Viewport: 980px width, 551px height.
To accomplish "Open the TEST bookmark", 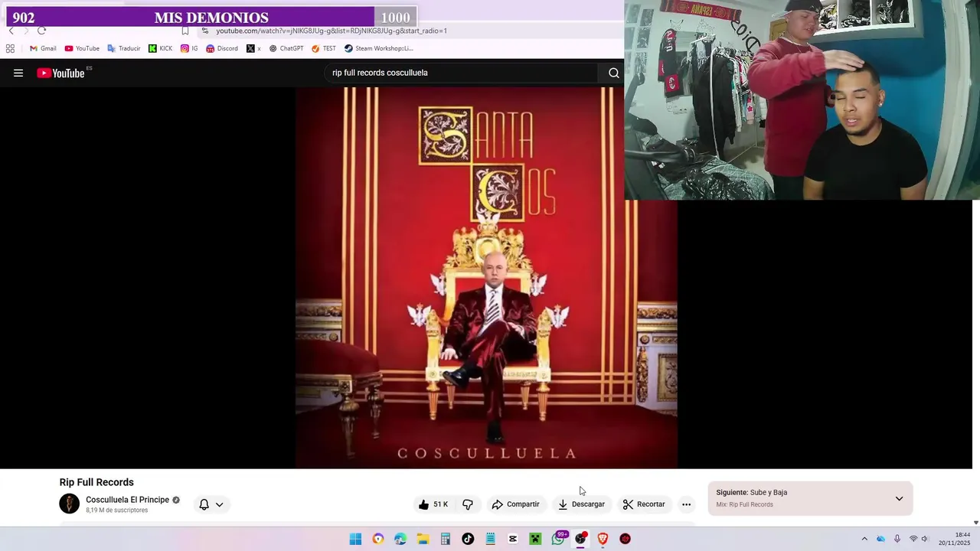I will [x=324, y=48].
